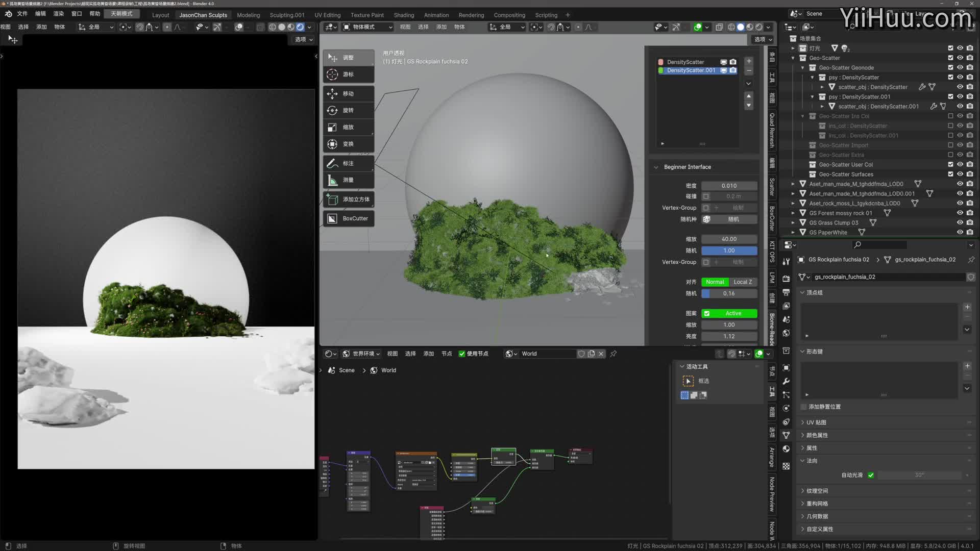Click the random seed button
Image resolution: width=980 pixels, height=551 pixels.
733,219
